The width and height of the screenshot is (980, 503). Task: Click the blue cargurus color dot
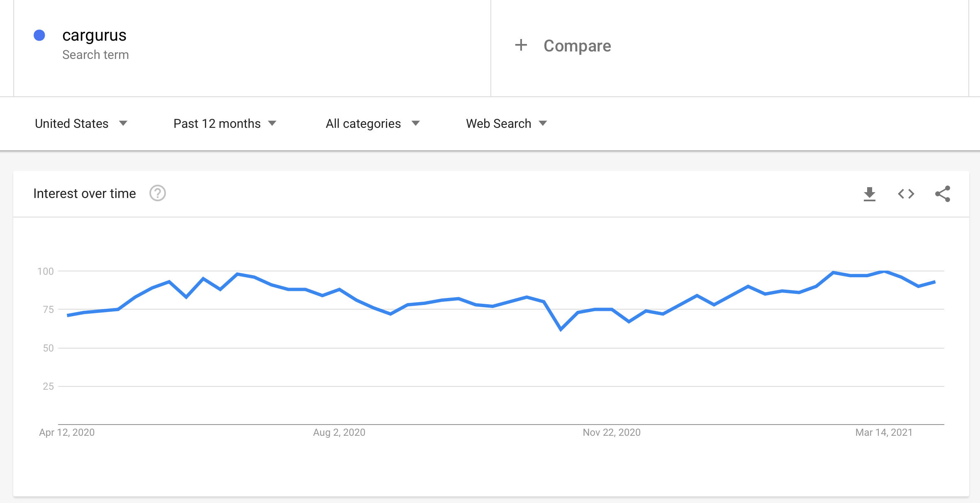point(39,35)
